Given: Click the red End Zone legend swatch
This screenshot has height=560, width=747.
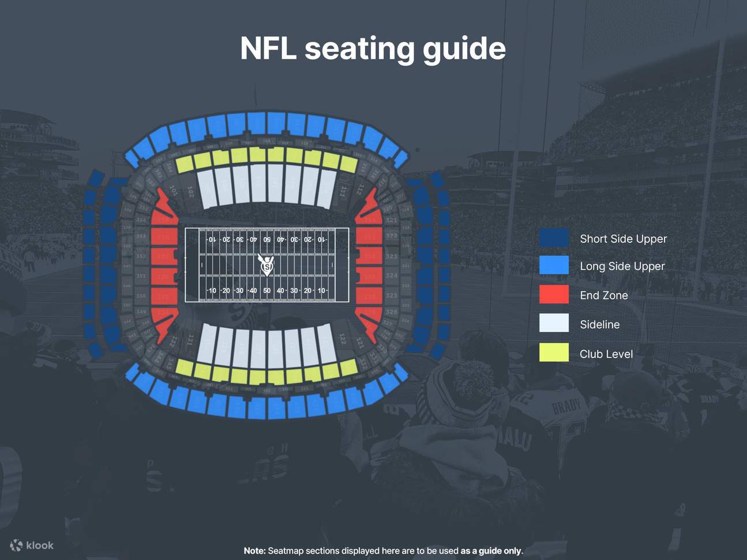Looking at the screenshot, I should pos(554,295).
